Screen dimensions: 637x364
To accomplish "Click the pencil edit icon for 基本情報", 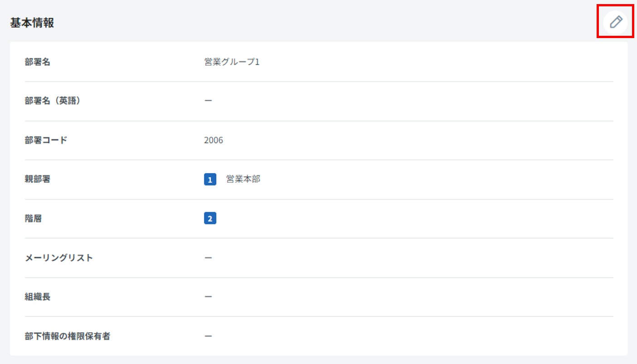I will tap(615, 22).
